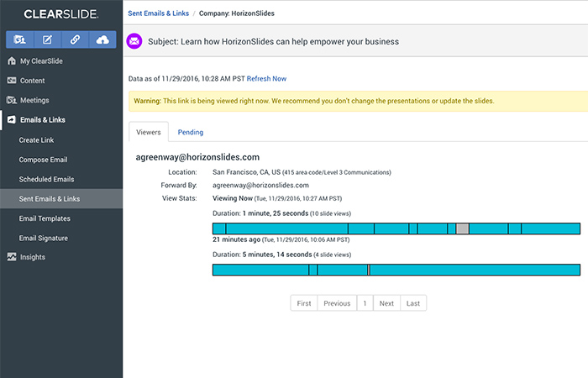Open Insights in the sidebar

click(33, 257)
